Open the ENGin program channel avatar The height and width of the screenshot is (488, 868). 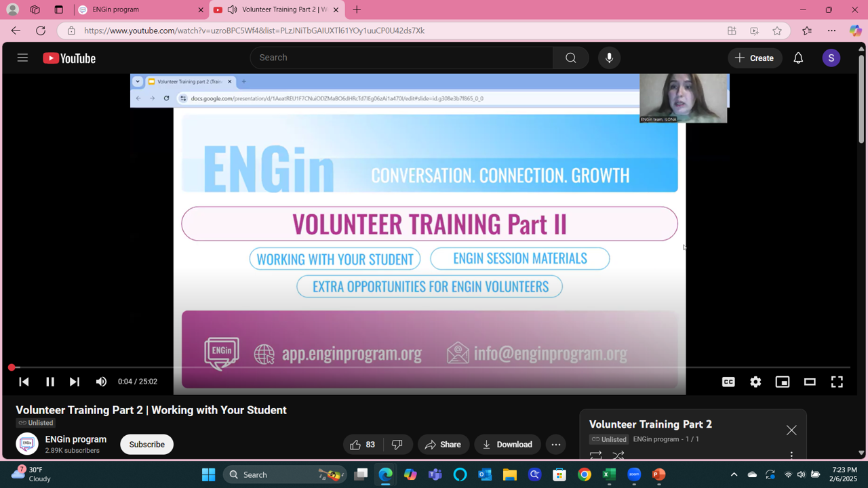(27, 444)
